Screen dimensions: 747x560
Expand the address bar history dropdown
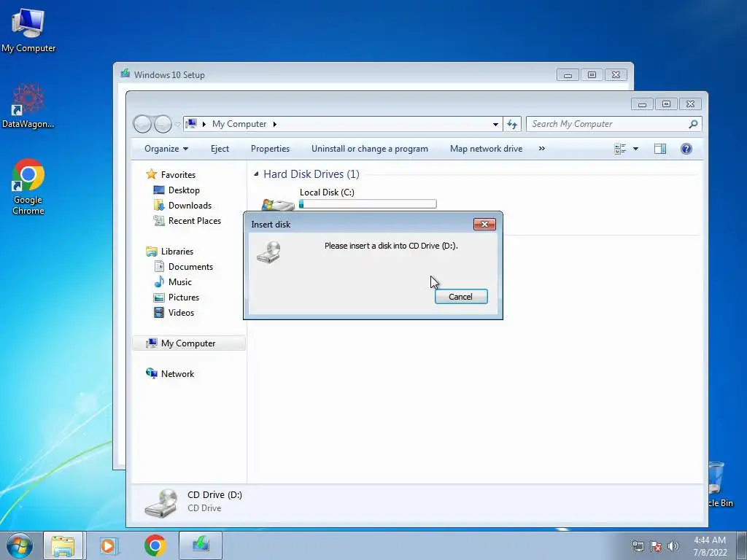(495, 124)
